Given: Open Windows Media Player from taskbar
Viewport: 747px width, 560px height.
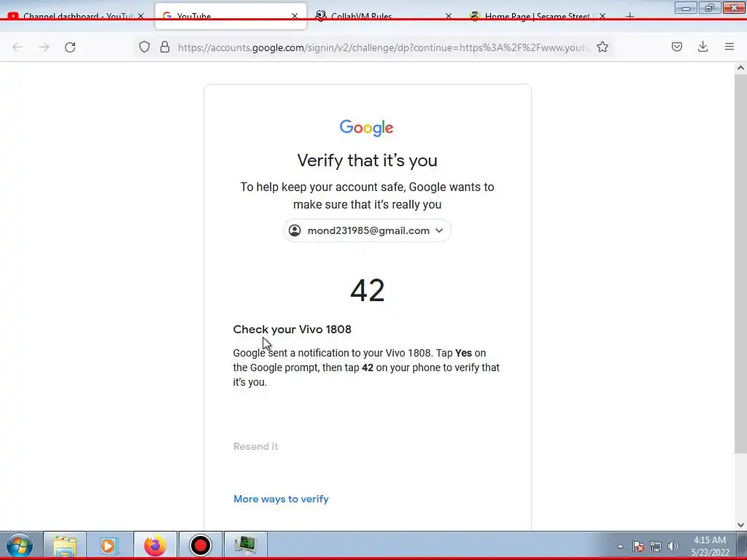Looking at the screenshot, I should pos(109,545).
